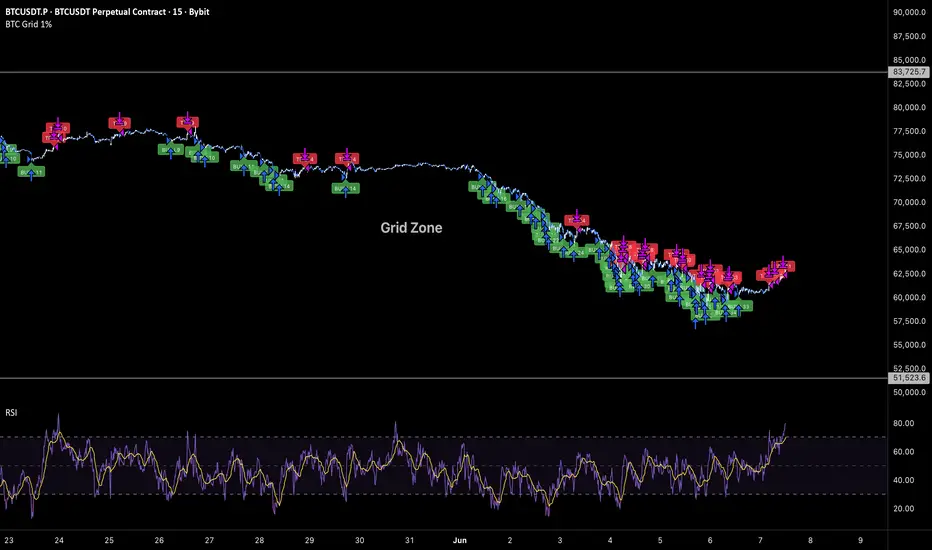Click the lone red sell label on 25th
932x550 pixels.
[x=119, y=122]
